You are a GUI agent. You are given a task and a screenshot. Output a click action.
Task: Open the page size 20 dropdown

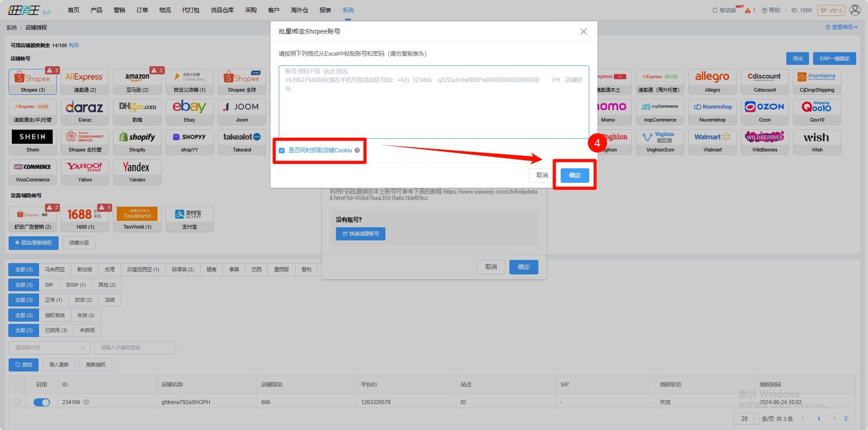coord(746,419)
